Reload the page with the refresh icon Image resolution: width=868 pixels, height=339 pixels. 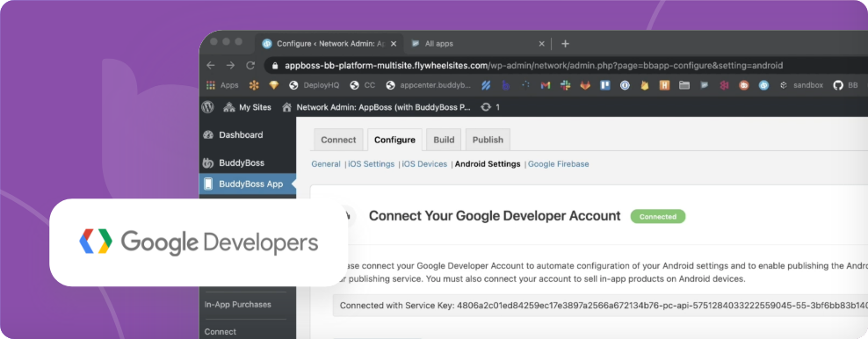coord(250,65)
